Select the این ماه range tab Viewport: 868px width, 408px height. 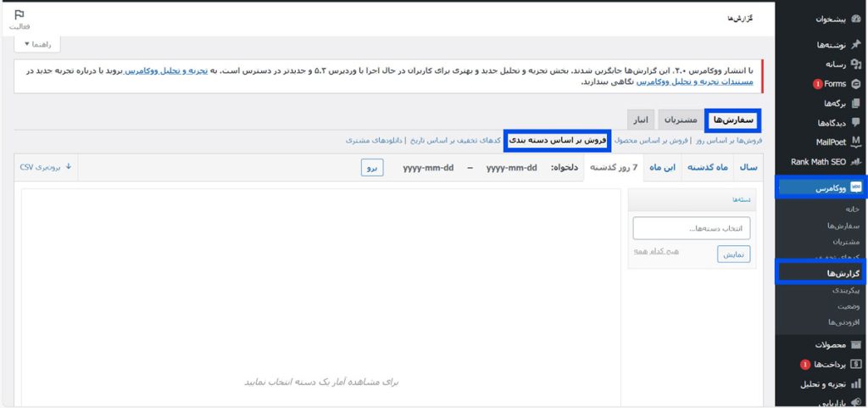coord(662,167)
